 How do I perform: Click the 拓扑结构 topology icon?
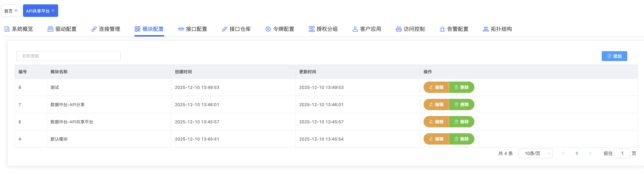[486, 29]
